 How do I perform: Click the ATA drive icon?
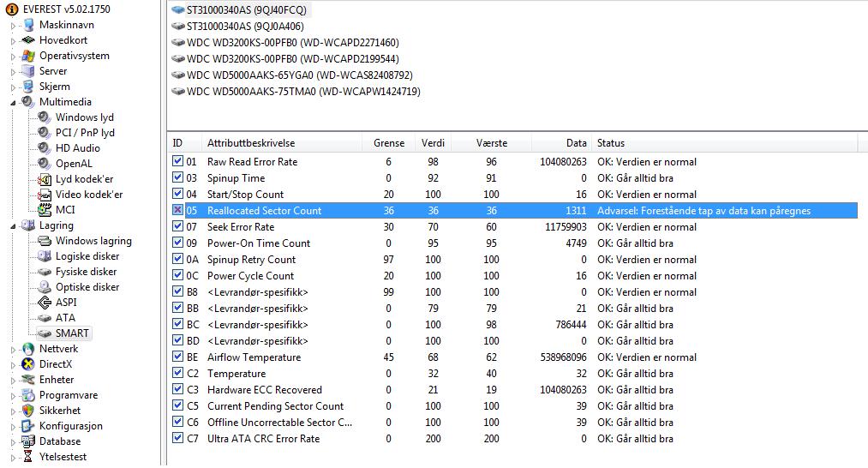coord(45,318)
